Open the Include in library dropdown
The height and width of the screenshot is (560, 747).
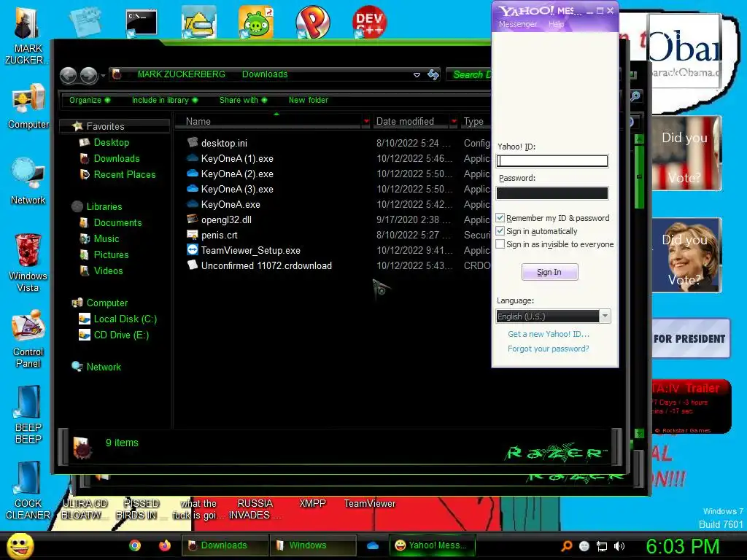click(x=164, y=100)
